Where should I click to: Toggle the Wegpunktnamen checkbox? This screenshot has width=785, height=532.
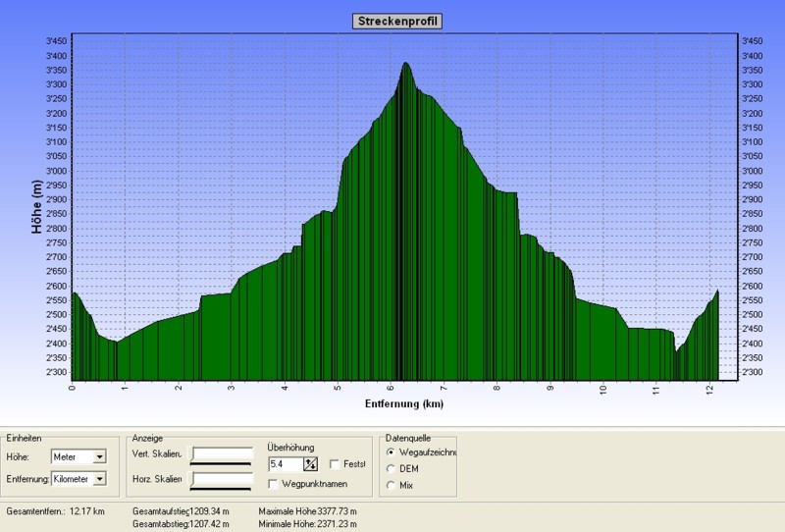[274, 484]
